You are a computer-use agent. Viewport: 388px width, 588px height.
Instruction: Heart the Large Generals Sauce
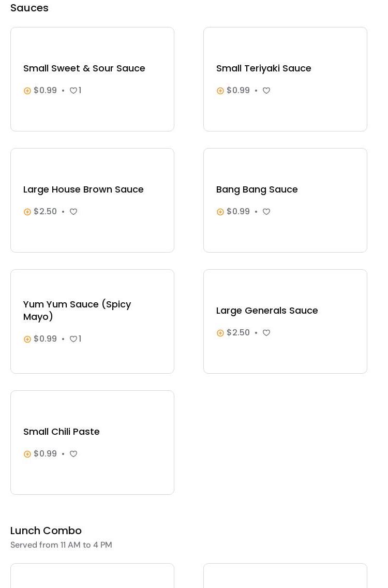point(266,333)
